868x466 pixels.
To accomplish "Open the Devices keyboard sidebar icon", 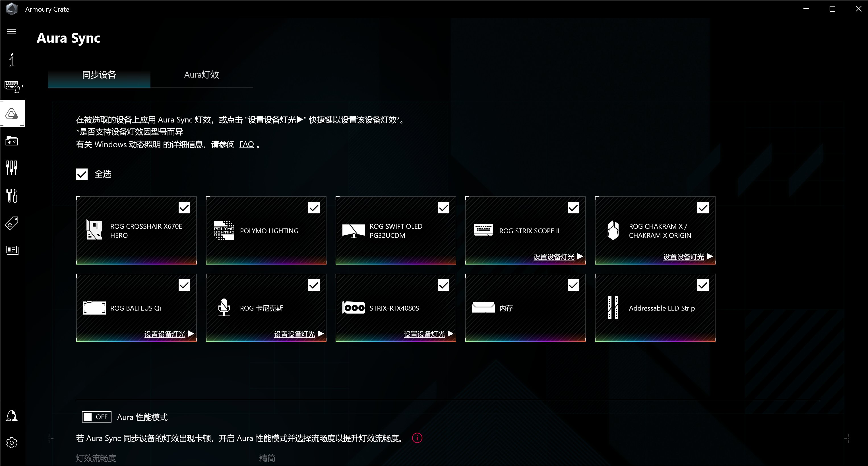I will 13,87.
